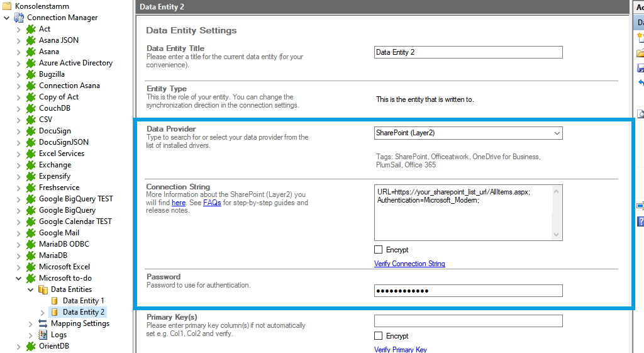The image size is (644, 353).
Task: Select Copy of Act tree item
Action: [58, 97]
